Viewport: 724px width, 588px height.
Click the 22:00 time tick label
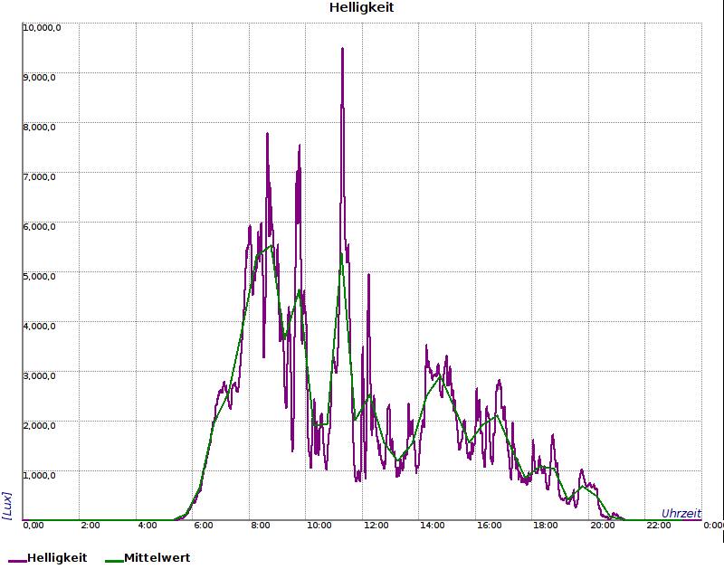659,526
